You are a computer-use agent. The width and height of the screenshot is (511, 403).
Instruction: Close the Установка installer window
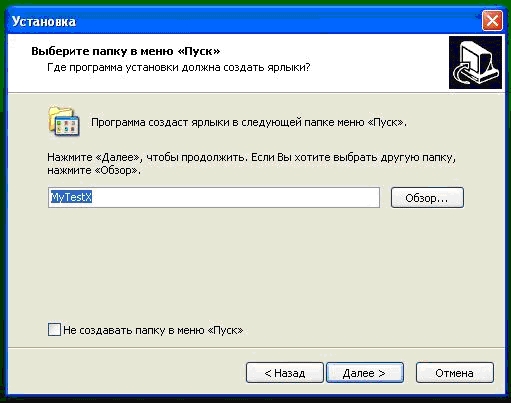click(492, 21)
